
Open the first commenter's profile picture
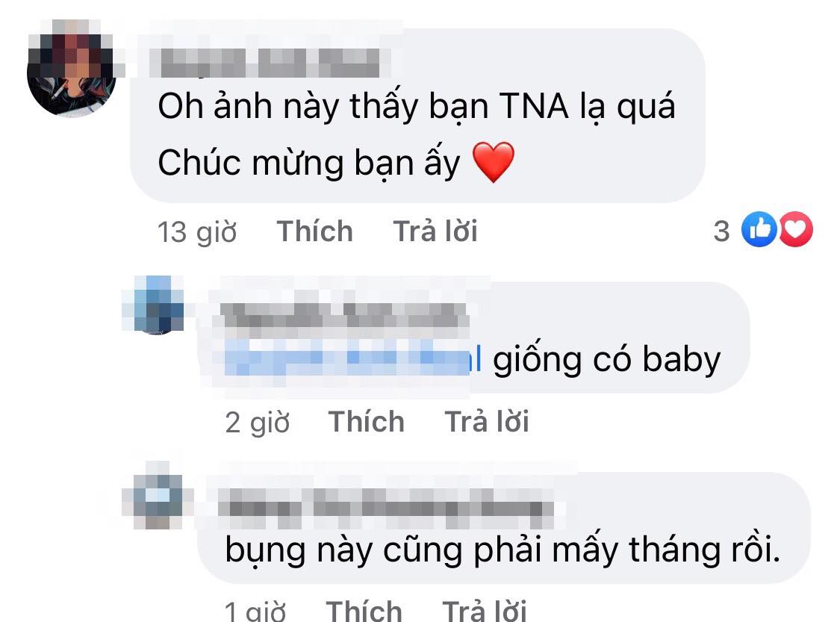[x=71, y=69]
